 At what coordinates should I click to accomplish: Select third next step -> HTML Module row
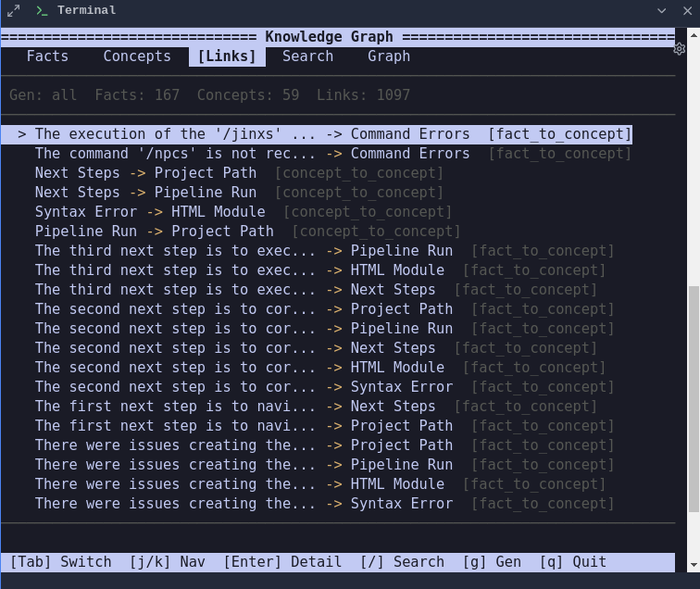[320, 270]
